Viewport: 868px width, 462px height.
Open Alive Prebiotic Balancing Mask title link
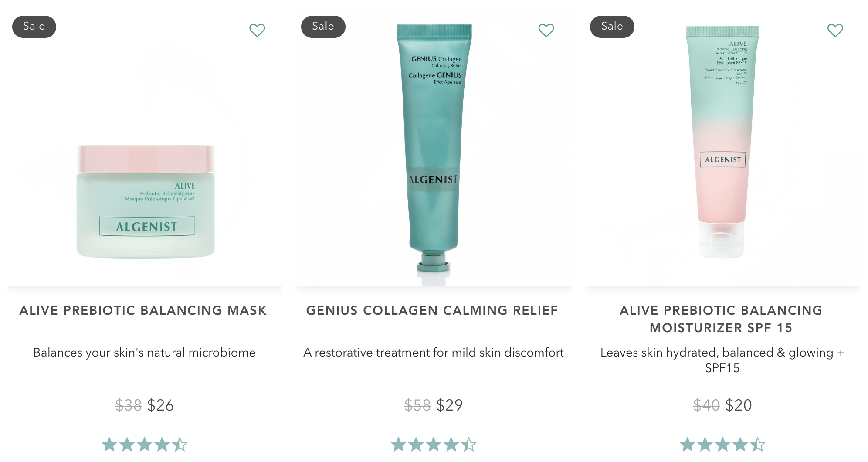point(143,310)
